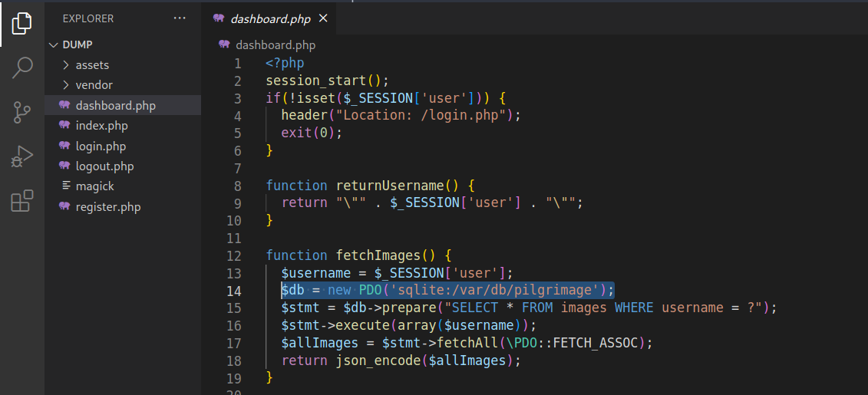Click exit(0) on line 5
This screenshot has width=868, height=395.
point(308,133)
